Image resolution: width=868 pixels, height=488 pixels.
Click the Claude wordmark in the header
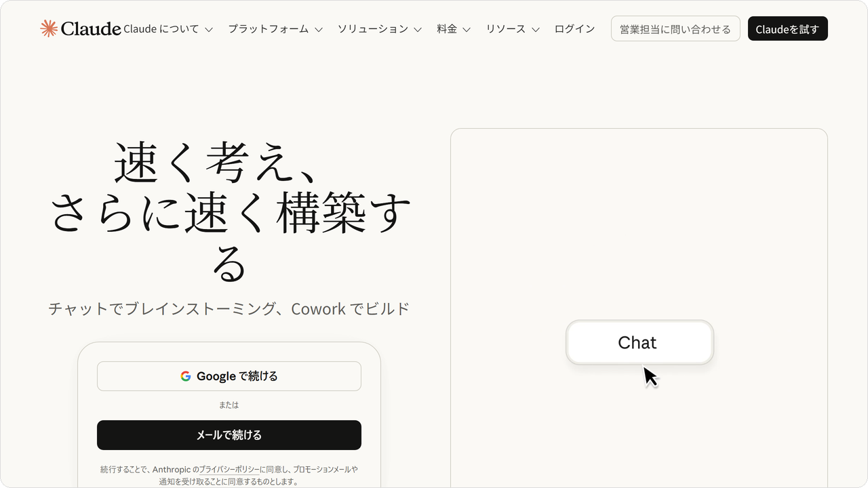tap(91, 28)
